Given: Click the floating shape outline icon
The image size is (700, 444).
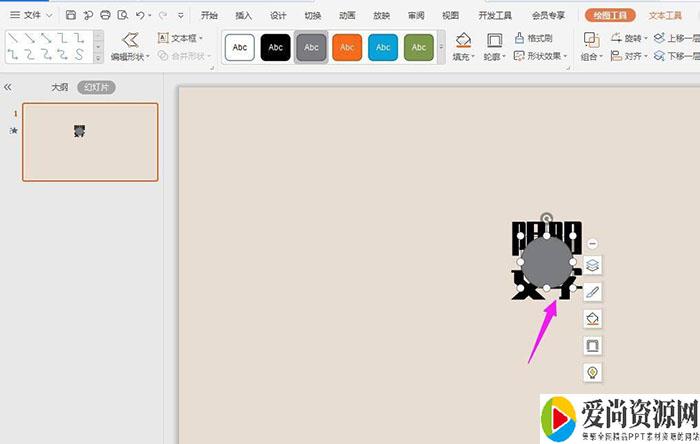Looking at the screenshot, I should coord(592,345).
